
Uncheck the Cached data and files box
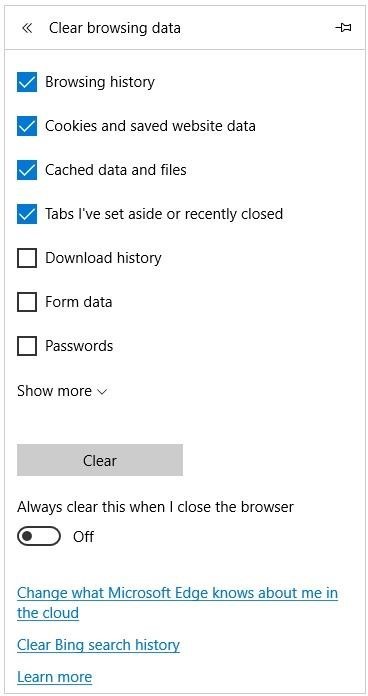click(27, 170)
